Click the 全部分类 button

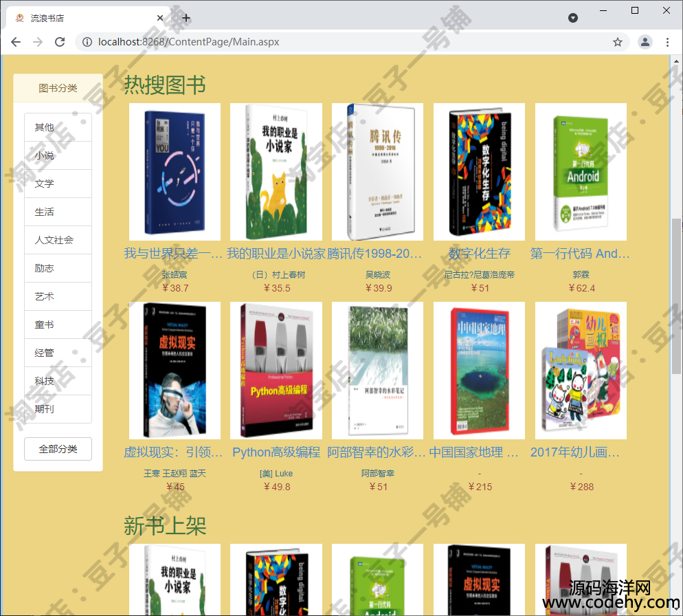click(58, 449)
